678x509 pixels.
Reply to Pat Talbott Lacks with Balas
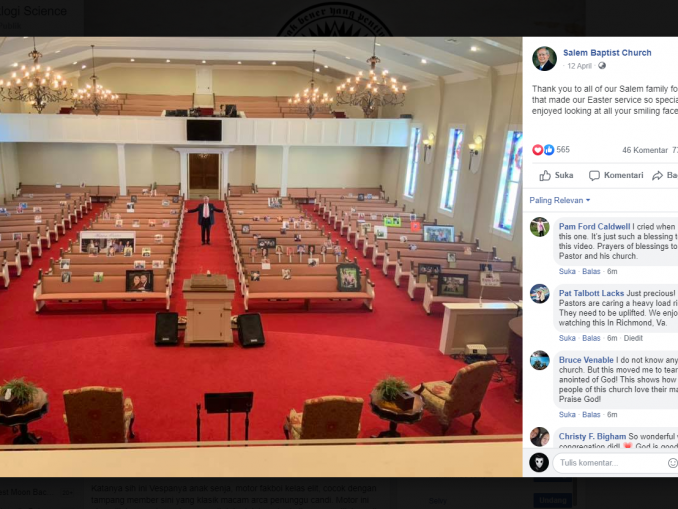tap(591, 338)
